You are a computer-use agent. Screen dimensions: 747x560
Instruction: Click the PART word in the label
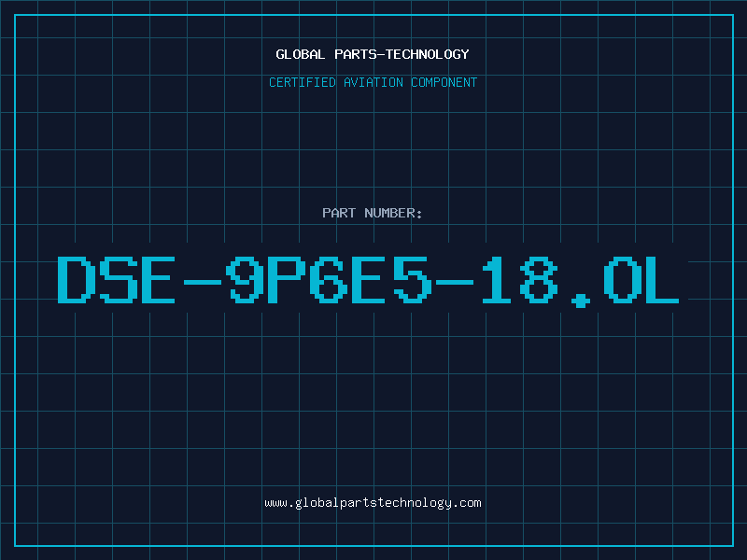[x=339, y=213]
